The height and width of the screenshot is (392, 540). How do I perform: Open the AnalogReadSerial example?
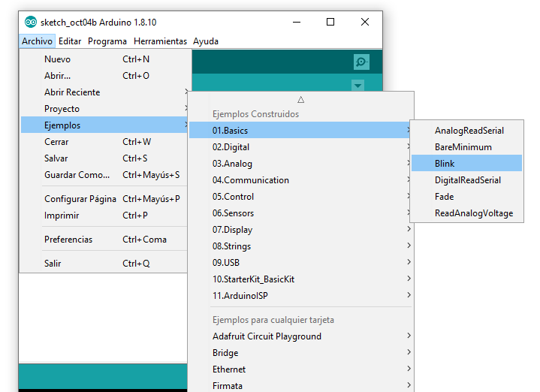(x=466, y=130)
